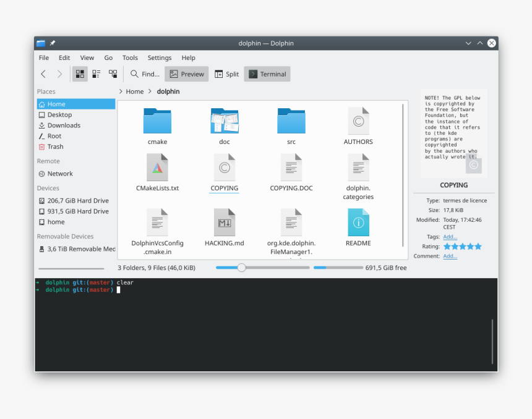Switch to Details tree view mode
532x419 pixels.
pos(113,74)
